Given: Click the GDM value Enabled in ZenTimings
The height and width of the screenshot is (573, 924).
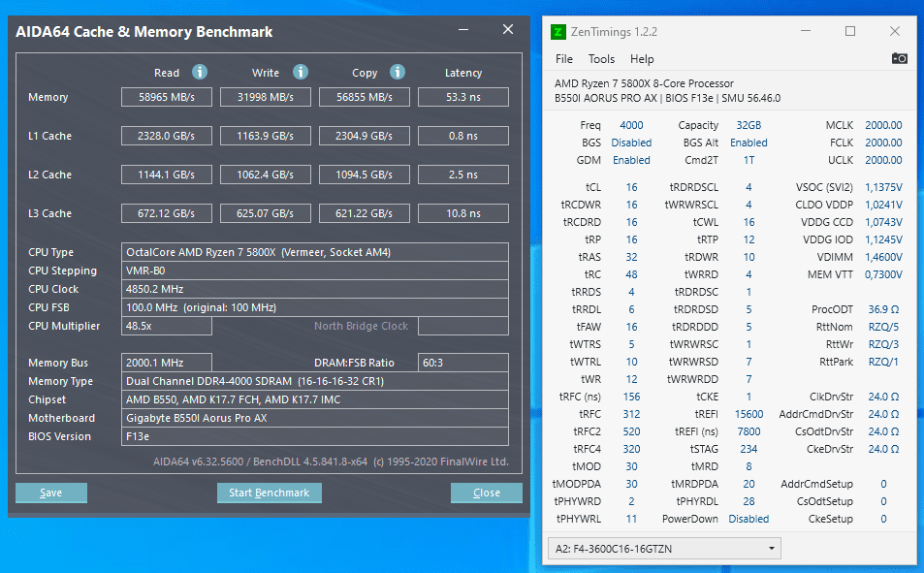Looking at the screenshot, I should pos(631,160).
